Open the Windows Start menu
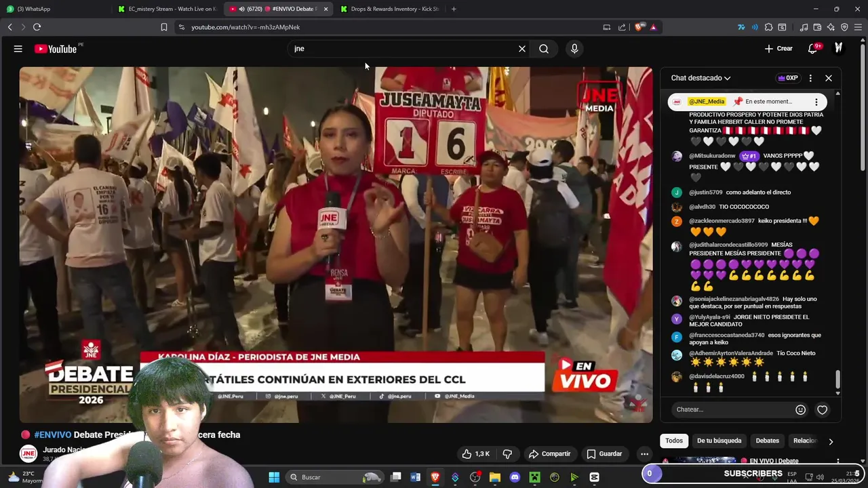This screenshot has height=488, width=868. (274, 477)
